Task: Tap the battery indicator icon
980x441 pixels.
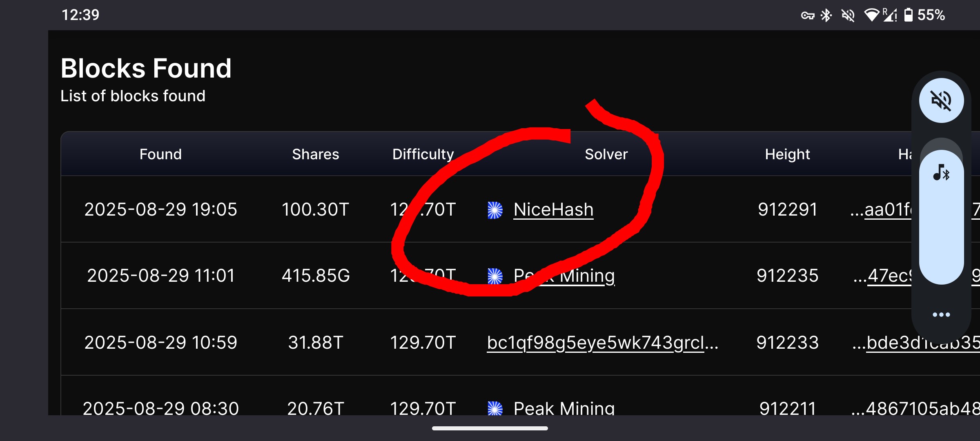Action: click(908, 15)
